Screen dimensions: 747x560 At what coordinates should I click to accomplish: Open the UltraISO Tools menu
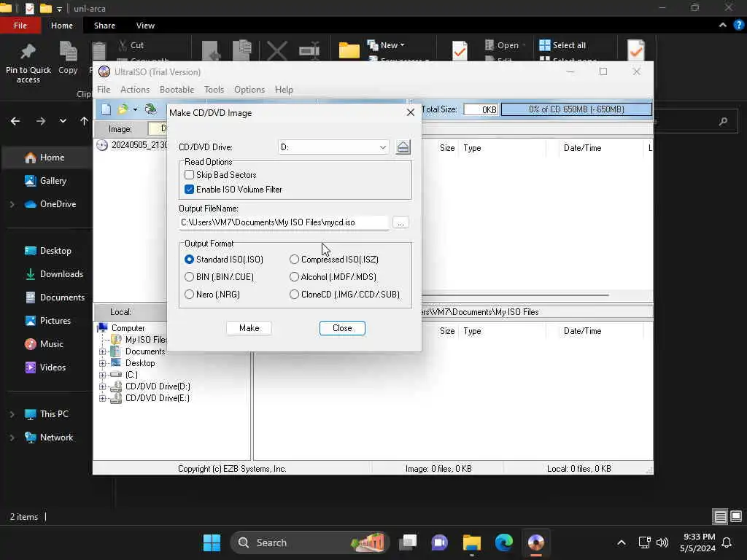214,90
